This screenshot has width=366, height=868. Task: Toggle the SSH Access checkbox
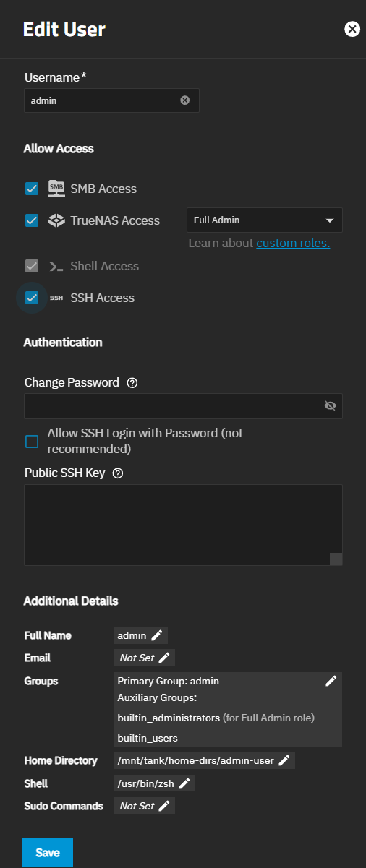click(32, 298)
